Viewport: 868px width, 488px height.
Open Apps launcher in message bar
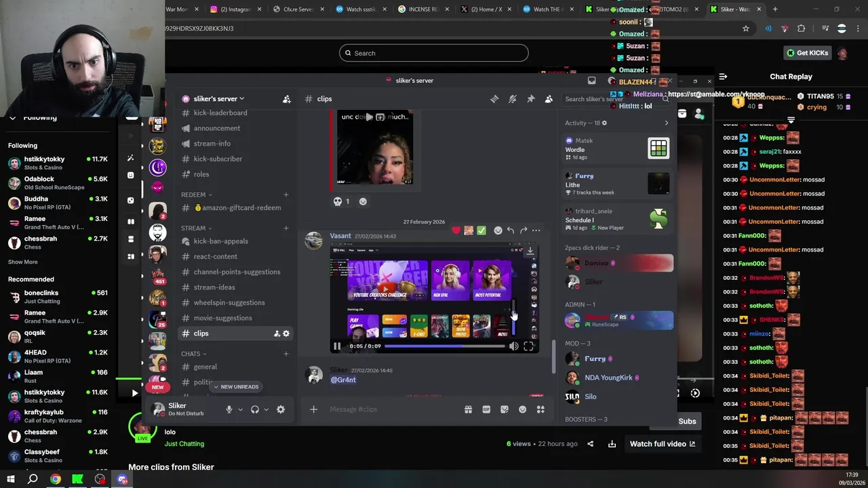pos(540,409)
